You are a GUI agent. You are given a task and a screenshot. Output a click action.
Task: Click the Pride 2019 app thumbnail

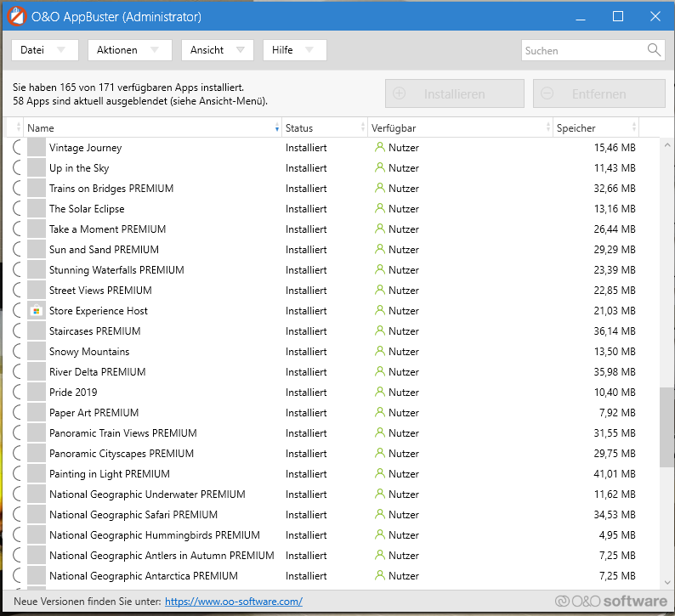[37, 393]
